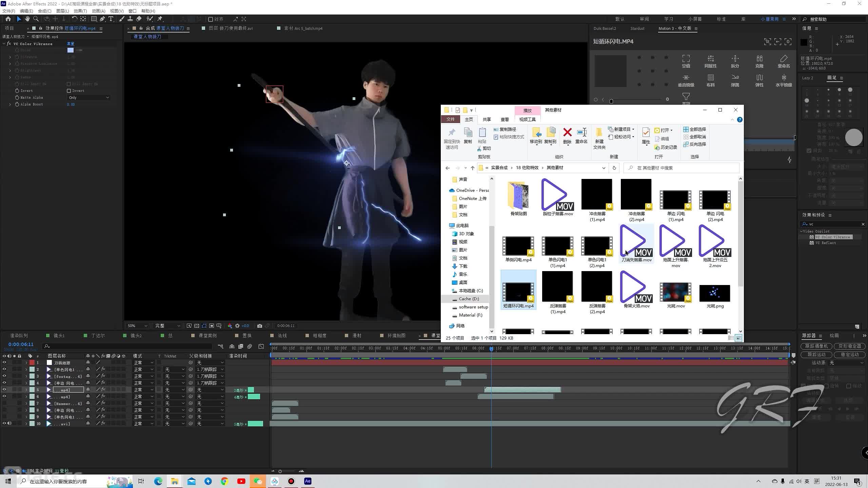Toggle the fx effects switch on VC Color Vibrance

(x=9, y=44)
